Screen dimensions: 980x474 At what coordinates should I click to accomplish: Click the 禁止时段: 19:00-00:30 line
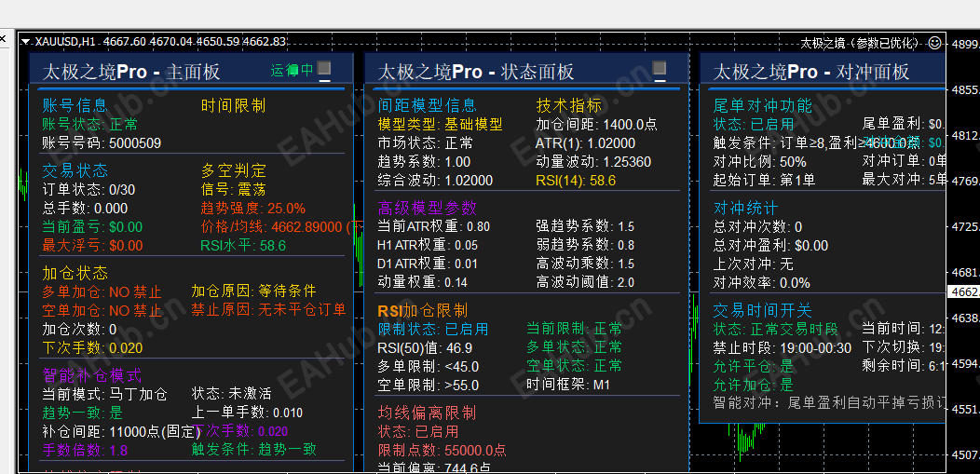pos(783,348)
